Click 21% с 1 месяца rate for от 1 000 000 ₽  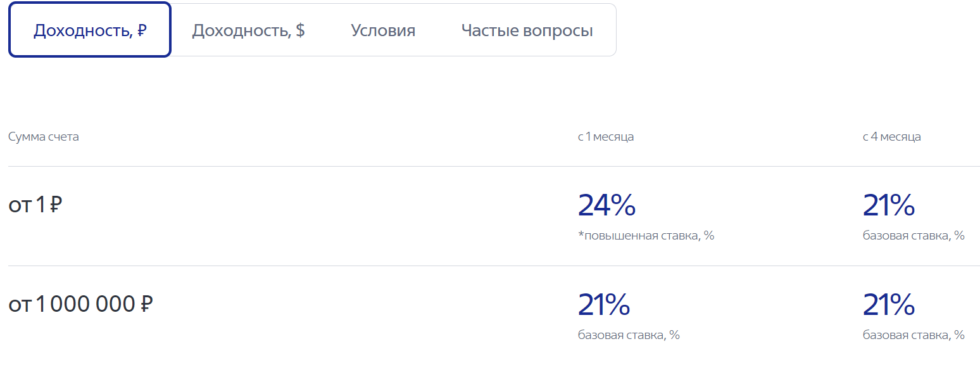point(604,305)
